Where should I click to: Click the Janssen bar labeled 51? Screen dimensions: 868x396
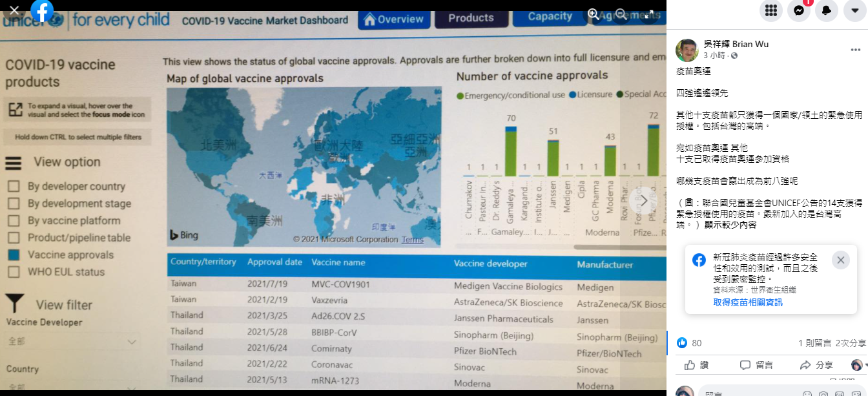point(553,158)
